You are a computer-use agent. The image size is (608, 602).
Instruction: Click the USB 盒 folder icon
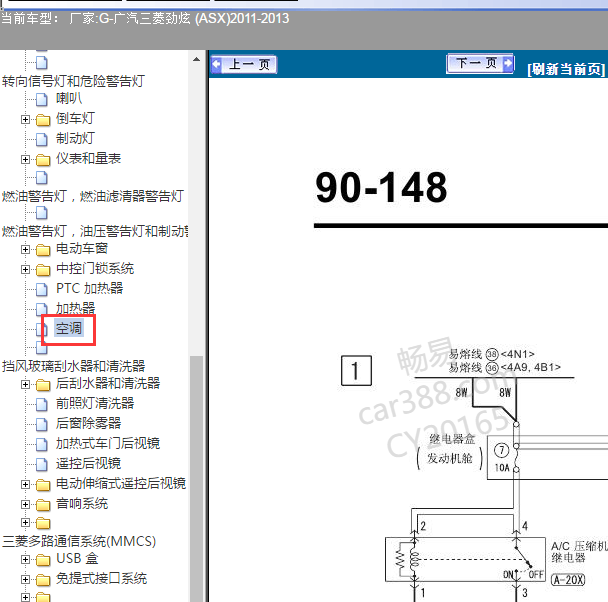(43, 560)
